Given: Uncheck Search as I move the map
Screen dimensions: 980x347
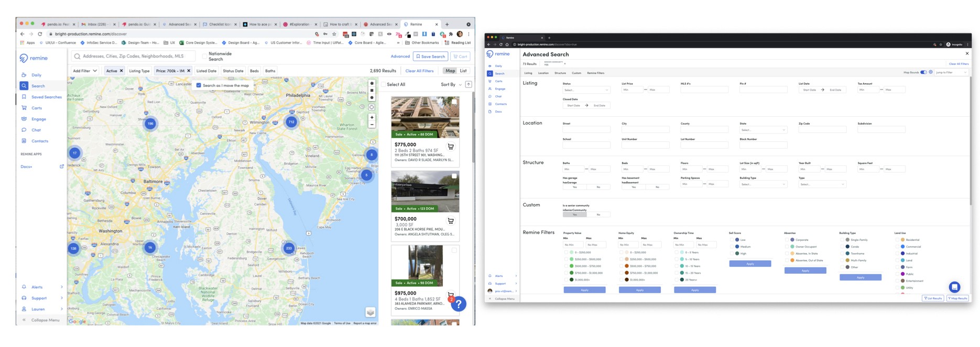Looking at the screenshot, I should tap(199, 85).
